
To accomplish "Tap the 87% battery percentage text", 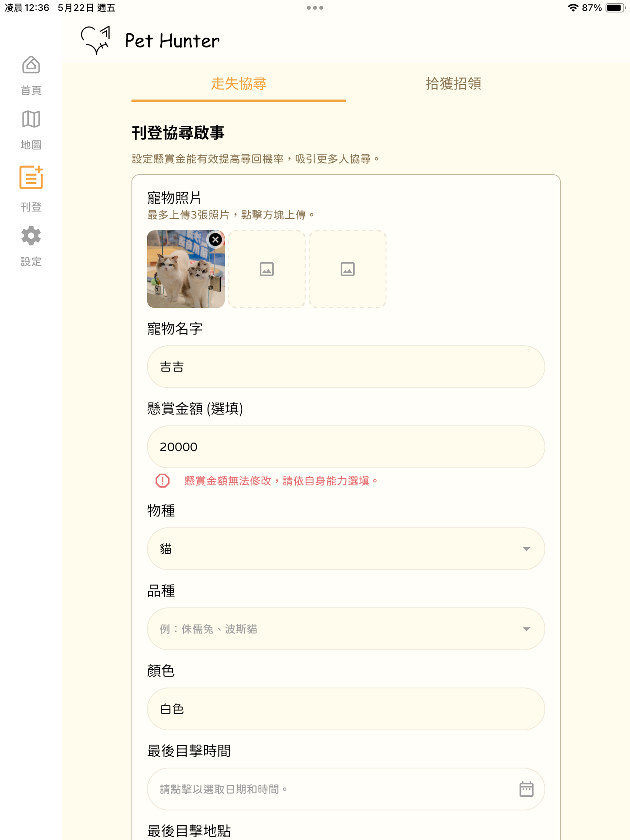I will [592, 8].
